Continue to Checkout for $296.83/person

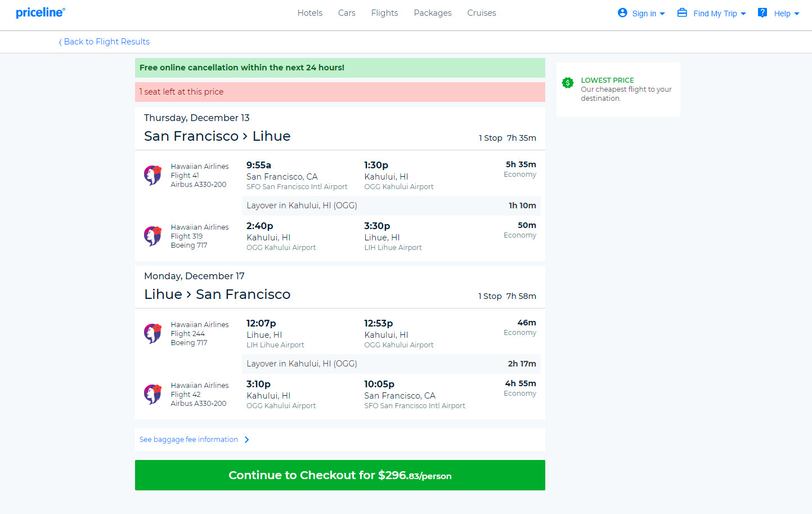pyautogui.click(x=340, y=475)
